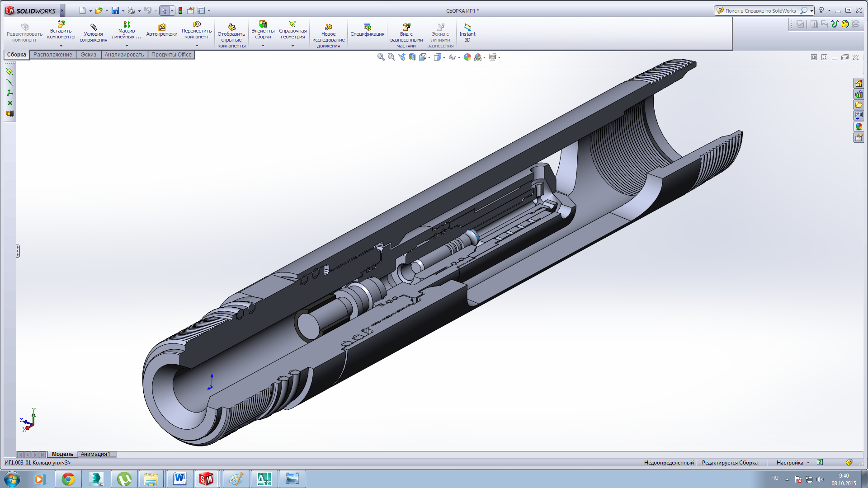Open Анимация1 bottom tab
Screen dimensions: 868x488
(x=95, y=454)
